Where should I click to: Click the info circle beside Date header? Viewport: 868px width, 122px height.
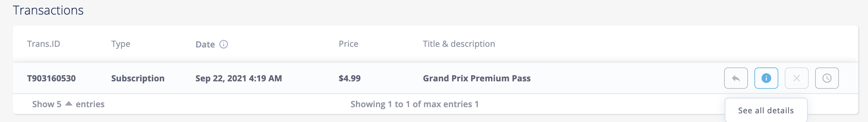(223, 44)
